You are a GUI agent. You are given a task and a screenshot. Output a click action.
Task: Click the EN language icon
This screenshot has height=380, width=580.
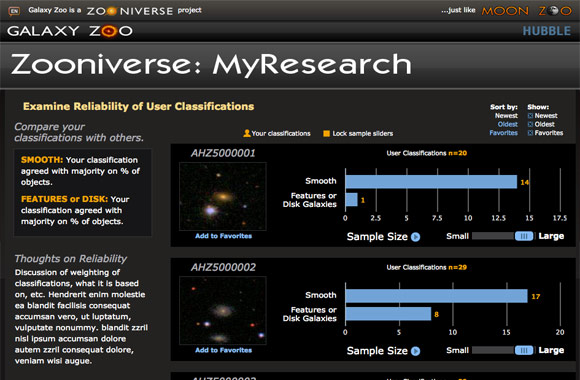point(14,11)
